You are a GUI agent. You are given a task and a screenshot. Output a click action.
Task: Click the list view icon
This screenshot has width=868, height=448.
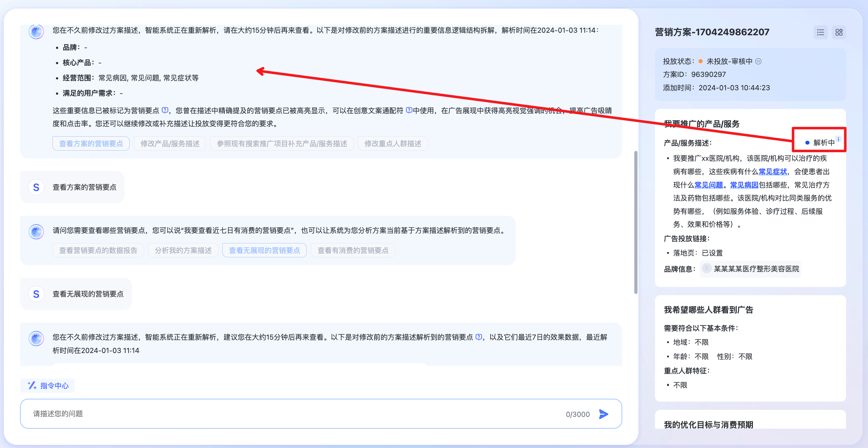click(820, 32)
